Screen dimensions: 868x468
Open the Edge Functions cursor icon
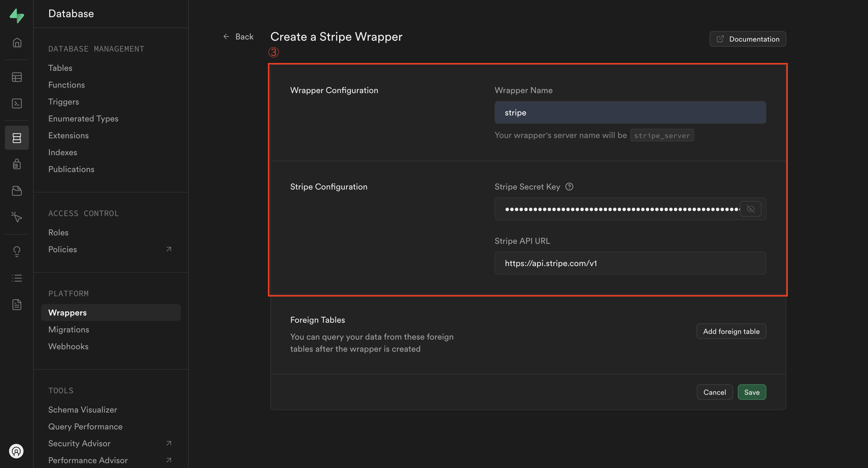coord(17,217)
